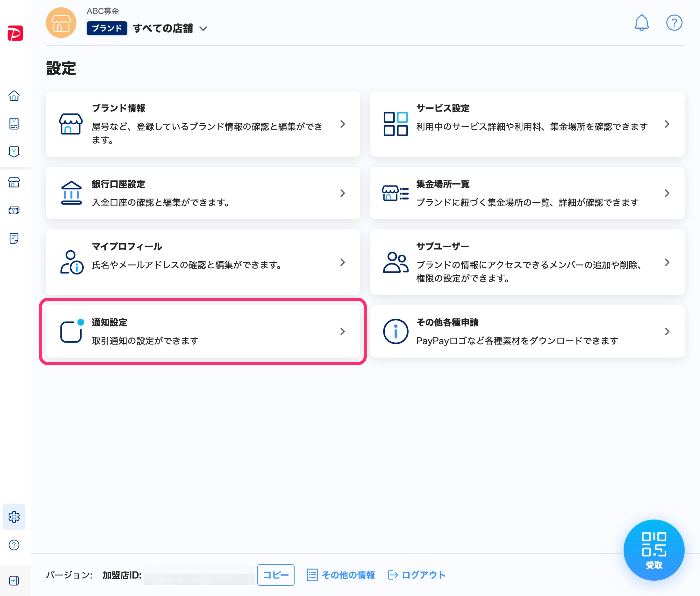Click text ブランドに紐づく集金場所の一覧、詳細が確認できます

[x=527, y=202]
